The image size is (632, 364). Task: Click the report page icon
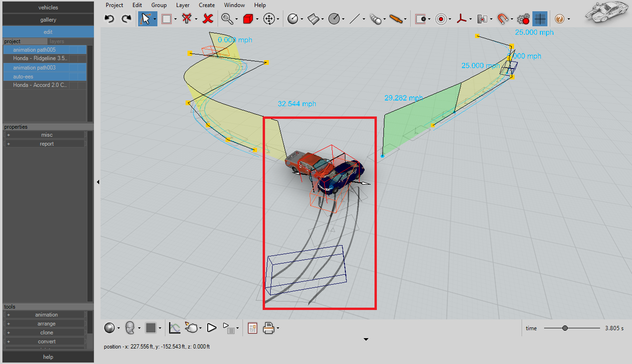tap(252, 328)
